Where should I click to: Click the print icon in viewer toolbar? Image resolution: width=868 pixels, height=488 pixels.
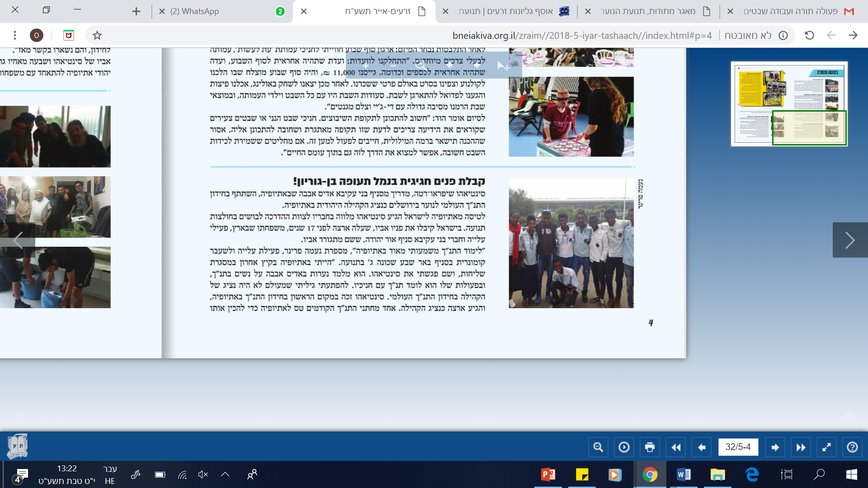pos(650,447)
